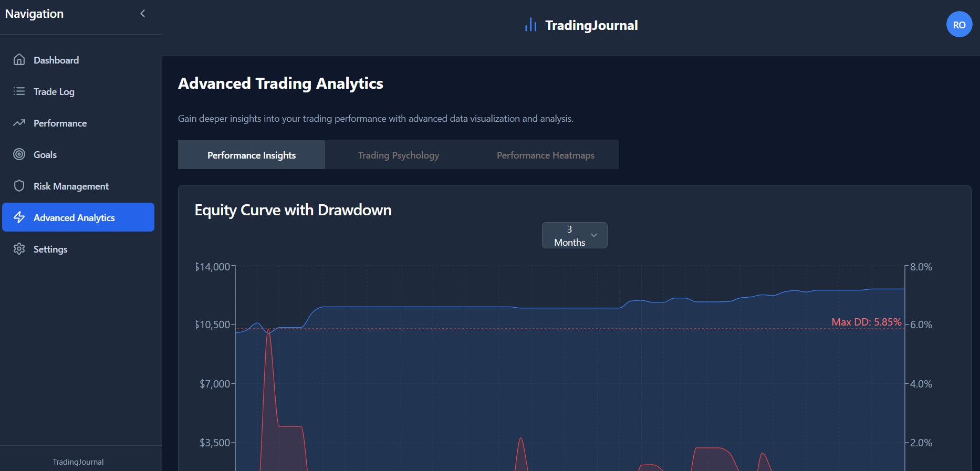Click the Navigation sidebar title
Viewport: 980px width, 471px height.
[x=34, y=14]
